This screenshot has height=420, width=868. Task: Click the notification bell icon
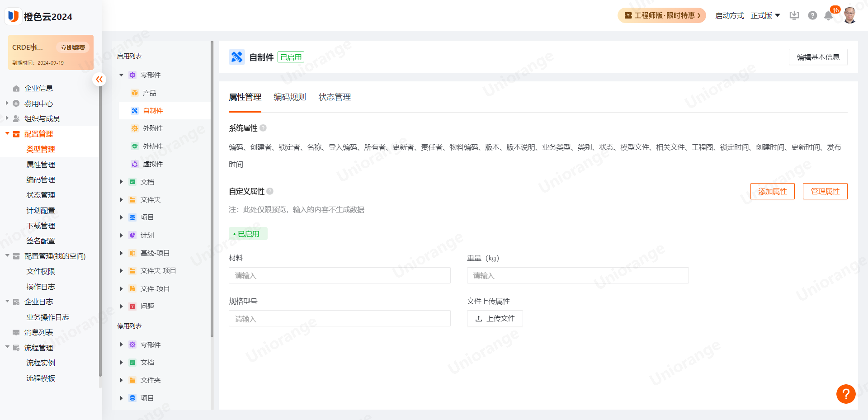(828, 16)
